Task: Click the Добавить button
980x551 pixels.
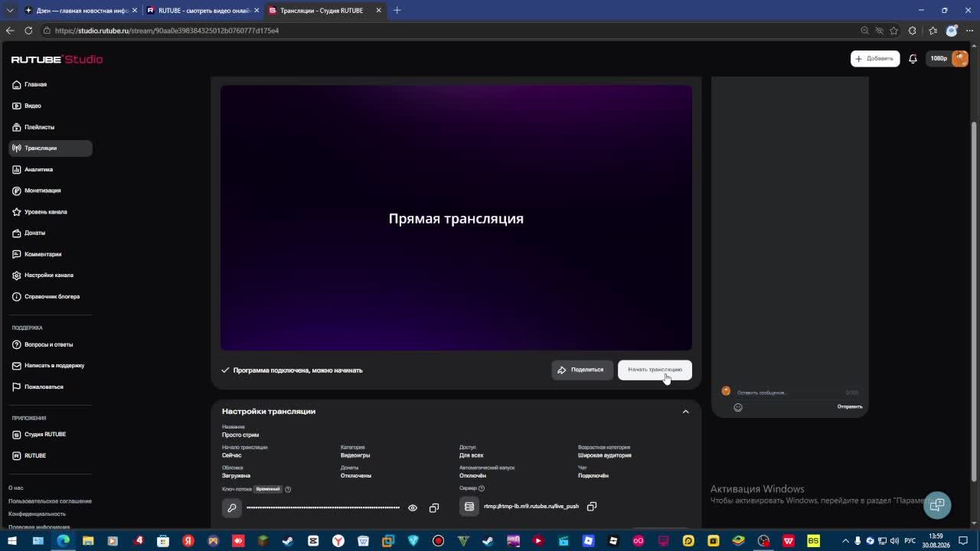Action: (x=874, y=59)
